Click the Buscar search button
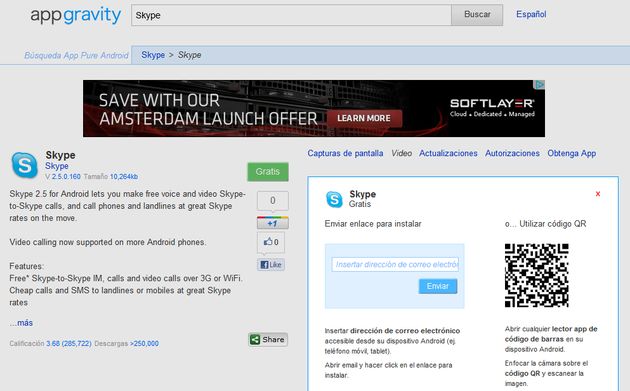This screenshot has height=391, width=630. tap(477, 15)
